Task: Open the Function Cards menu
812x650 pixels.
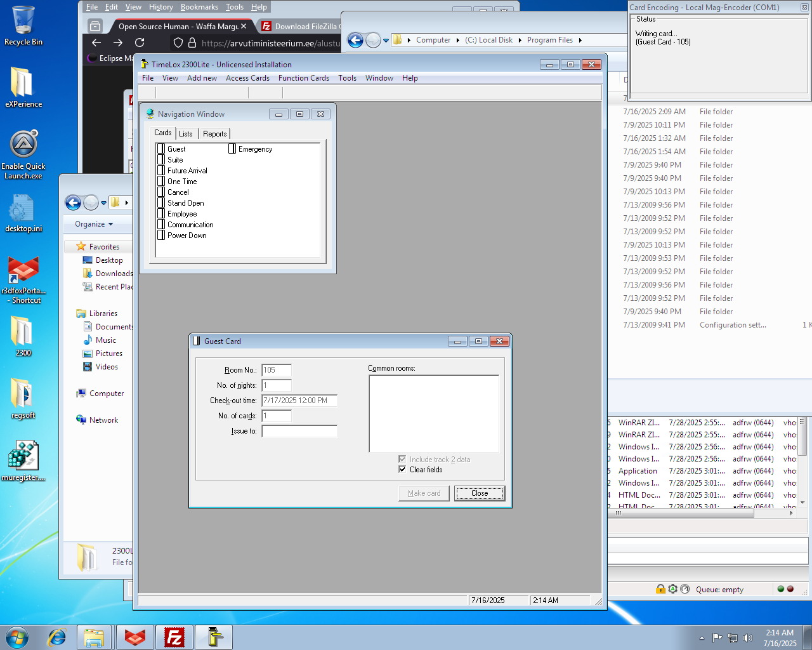Action: [x=304, y=78]
